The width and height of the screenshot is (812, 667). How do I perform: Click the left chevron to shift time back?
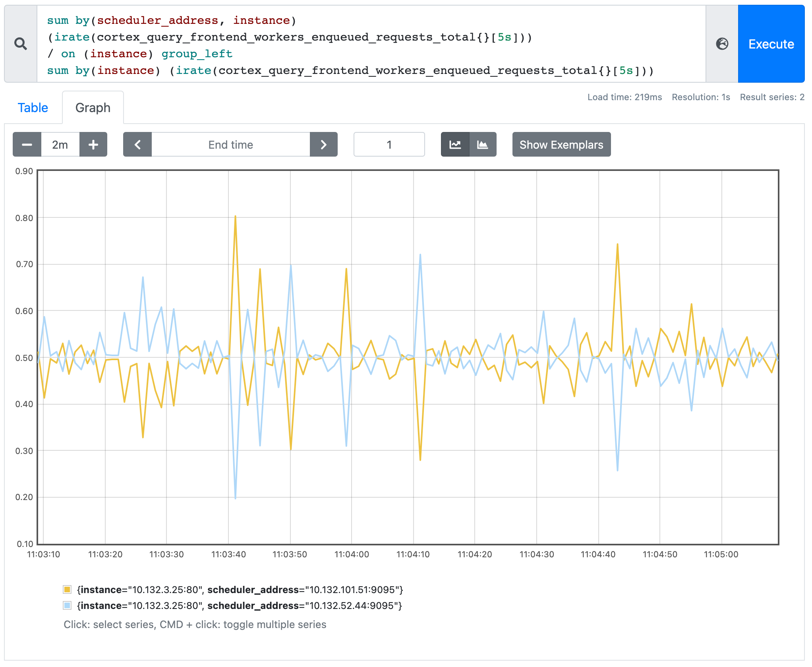137,144
